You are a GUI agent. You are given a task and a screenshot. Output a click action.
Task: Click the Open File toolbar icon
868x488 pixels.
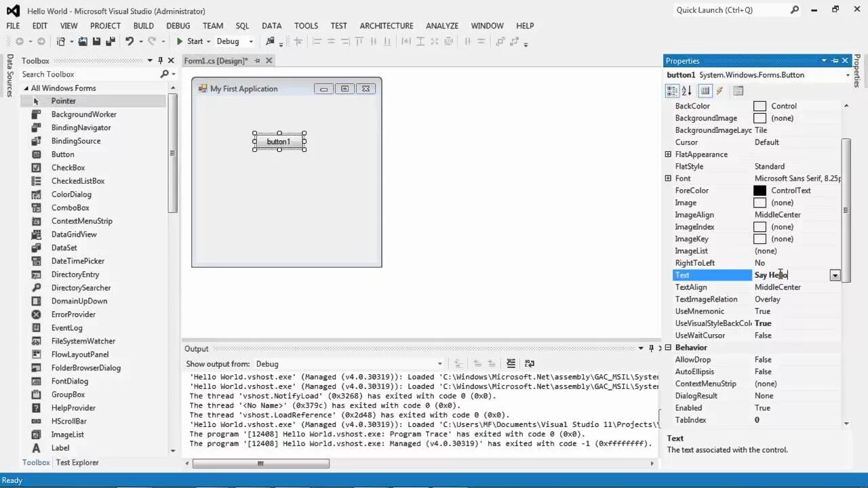83,41
